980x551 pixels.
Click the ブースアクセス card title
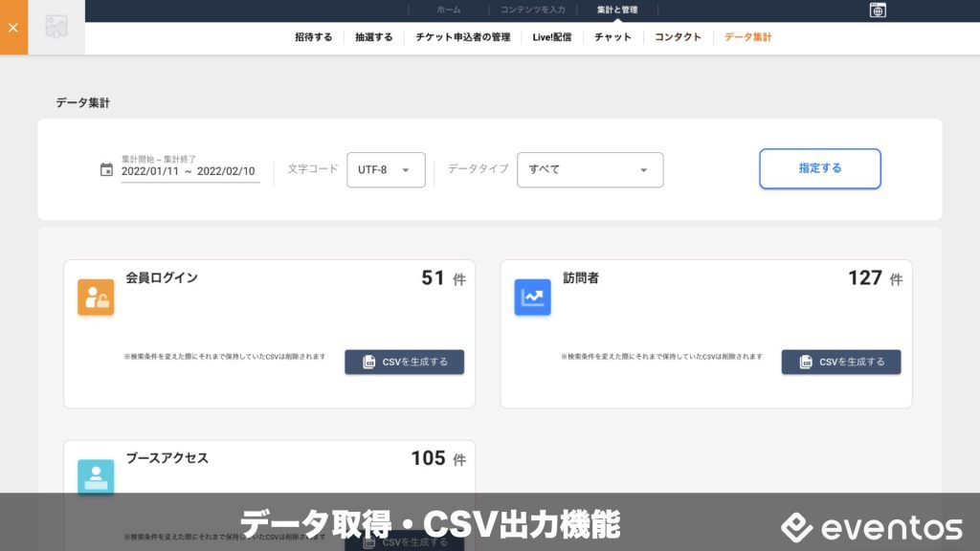(167, 458)
